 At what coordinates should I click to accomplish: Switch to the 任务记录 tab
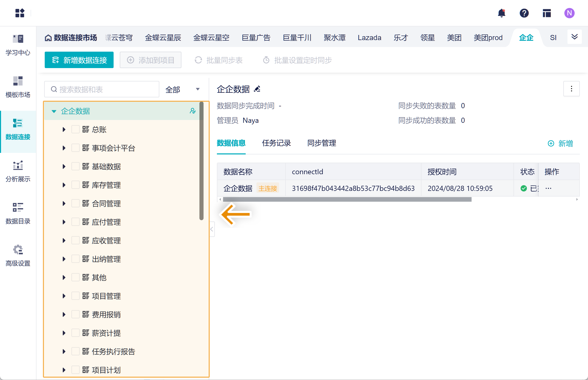click(276, 143)
